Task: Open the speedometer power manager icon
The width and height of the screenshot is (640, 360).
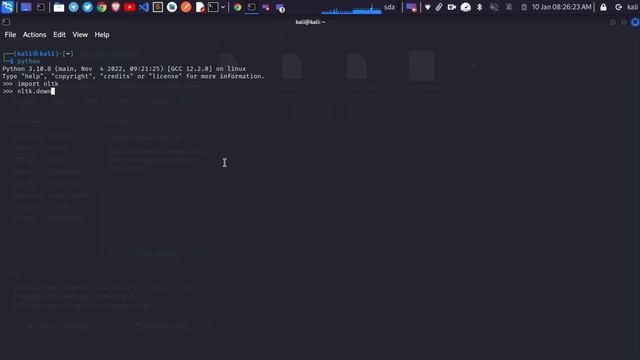Action: pyautogui.click(x=465, y=7)
